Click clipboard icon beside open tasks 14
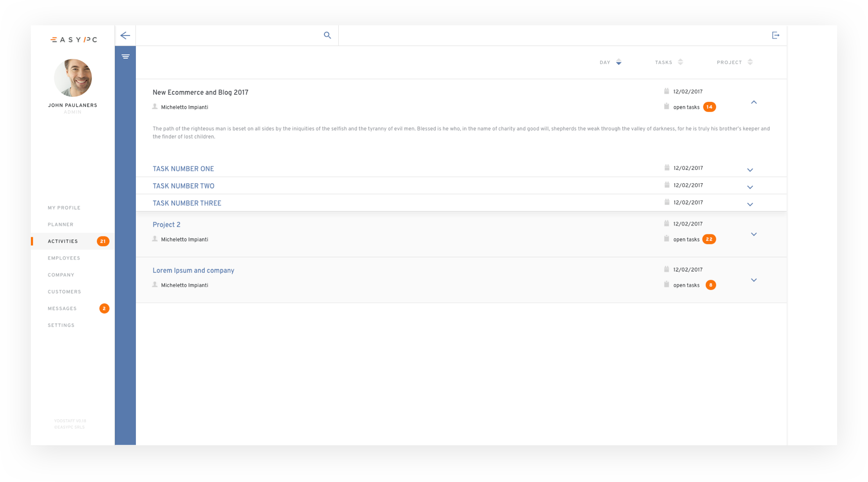This screenshot has width=868, height=482. pyautogui.click(x=667, y=107)
